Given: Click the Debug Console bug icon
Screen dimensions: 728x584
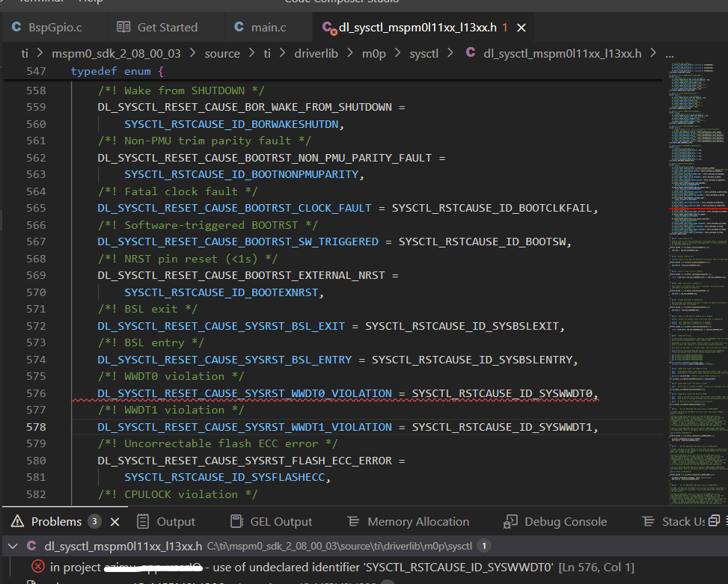Looking at the screenshot, I should [510, 521].
